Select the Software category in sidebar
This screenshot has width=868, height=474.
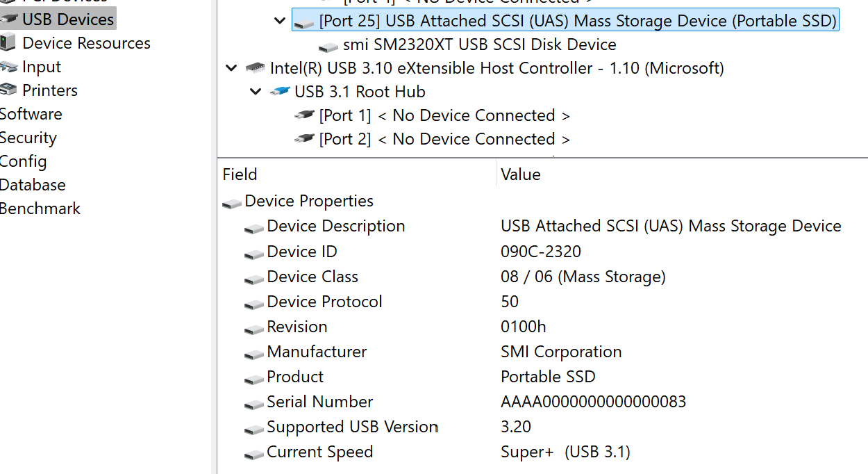coord(31,114)
